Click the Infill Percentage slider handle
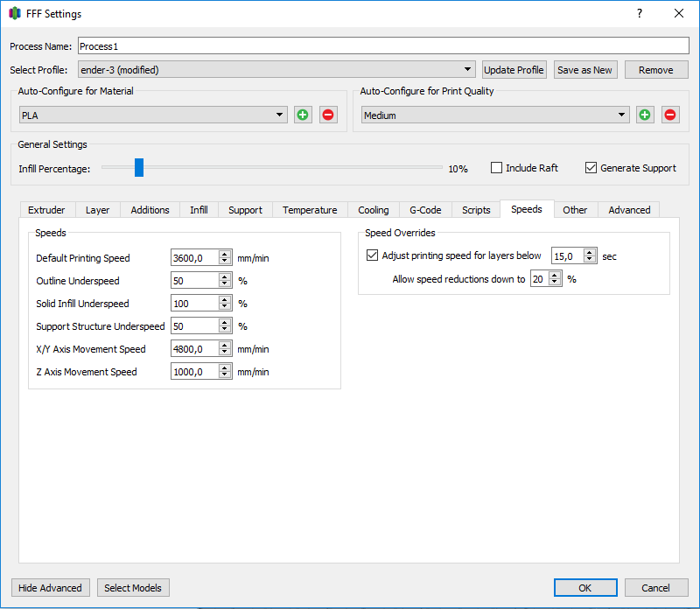The height and width of the screenshot is (609, 700). point(139,167)
